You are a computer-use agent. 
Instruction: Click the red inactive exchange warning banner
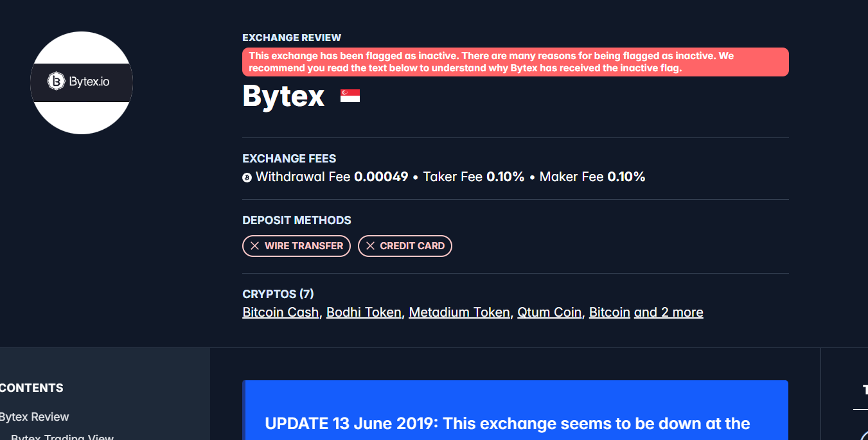tap(515, 62)
